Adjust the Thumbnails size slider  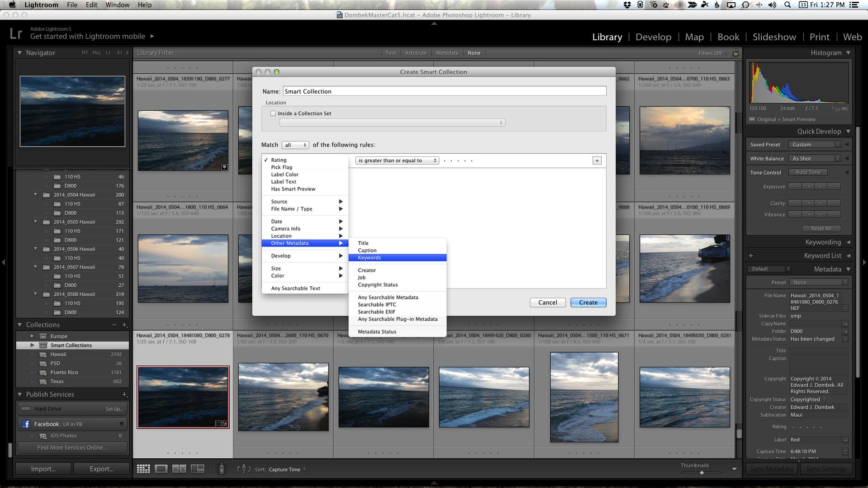(702, 473)
